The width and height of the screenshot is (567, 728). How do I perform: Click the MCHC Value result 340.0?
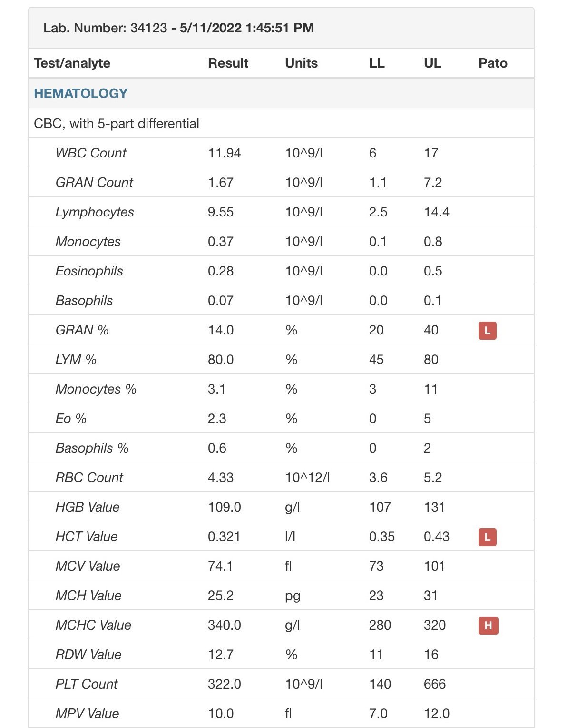(x=224, y=625)
